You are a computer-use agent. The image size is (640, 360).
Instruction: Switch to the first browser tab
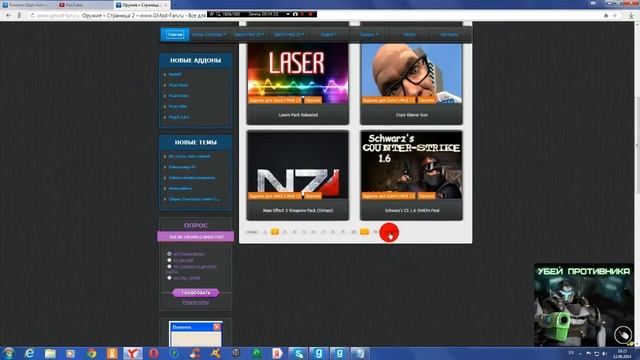(x=28, y=5)
